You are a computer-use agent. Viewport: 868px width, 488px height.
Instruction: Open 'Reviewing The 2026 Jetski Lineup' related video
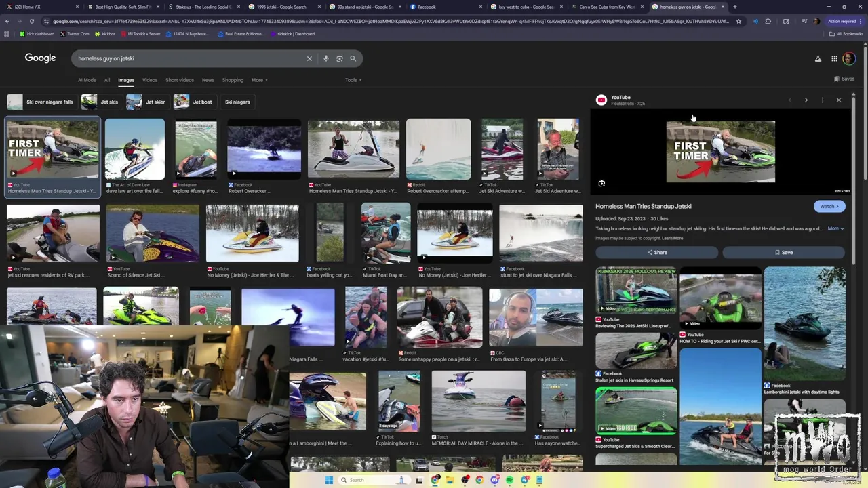coord(636,290)
